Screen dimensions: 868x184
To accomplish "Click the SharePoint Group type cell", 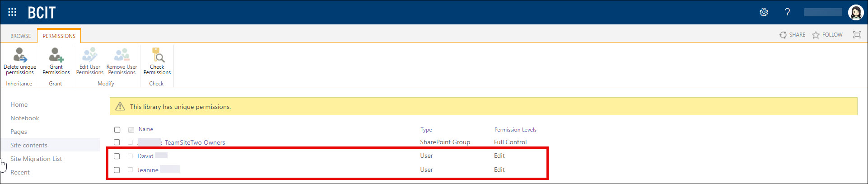I will tap(445, 142).
